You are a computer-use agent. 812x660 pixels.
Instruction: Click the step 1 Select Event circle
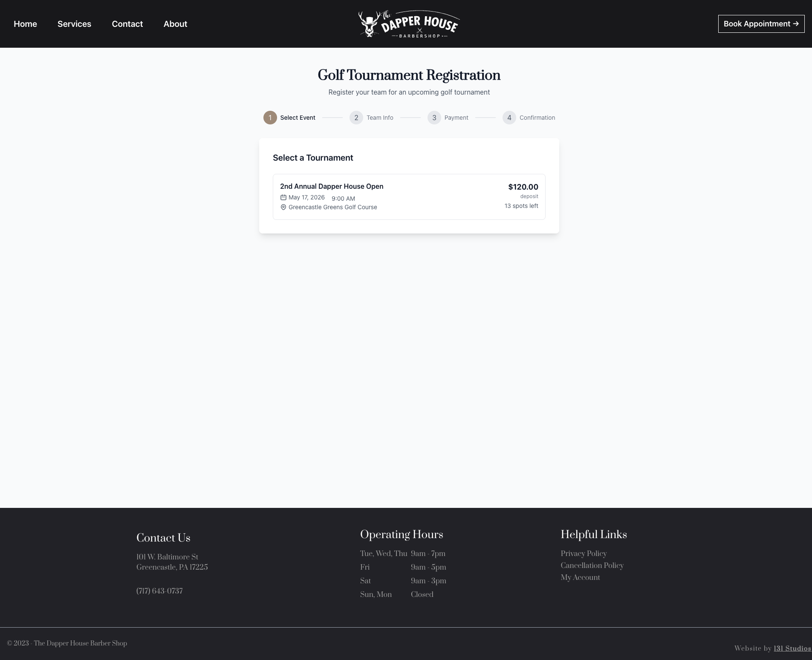click(270, 118)
